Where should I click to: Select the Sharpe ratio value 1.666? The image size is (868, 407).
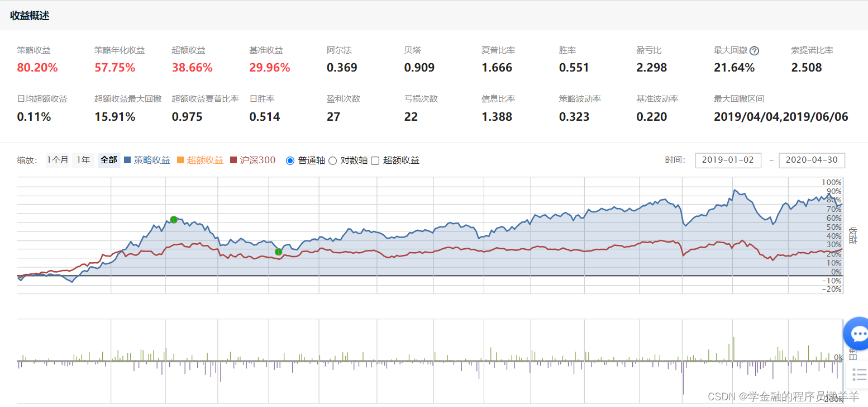[497, 68]
